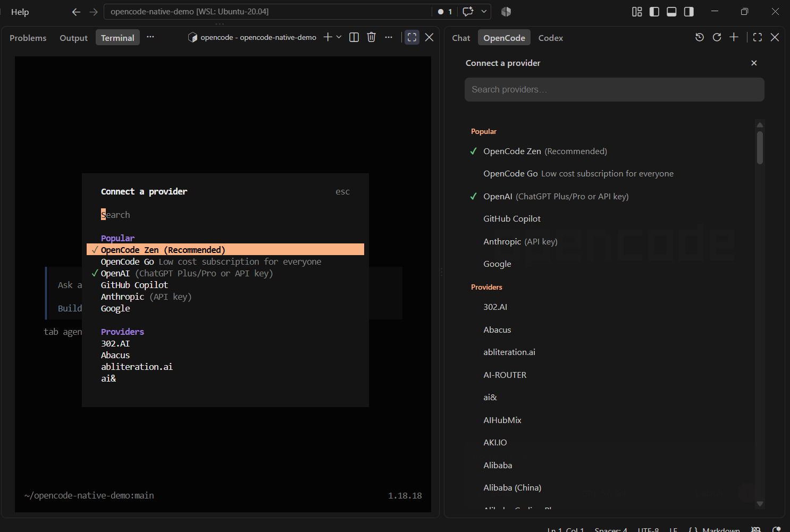This screenshot has width=790, height=532.
Task: Select OpenAI in the terminal provider list
Action: tap(225, 273)
